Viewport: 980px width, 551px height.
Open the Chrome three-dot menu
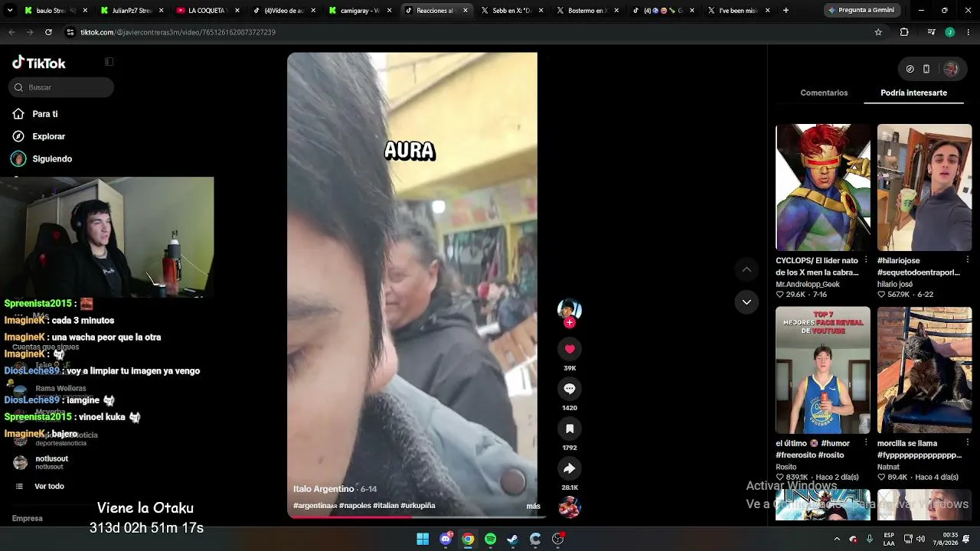pyautogui.click(x=968, y=32)
